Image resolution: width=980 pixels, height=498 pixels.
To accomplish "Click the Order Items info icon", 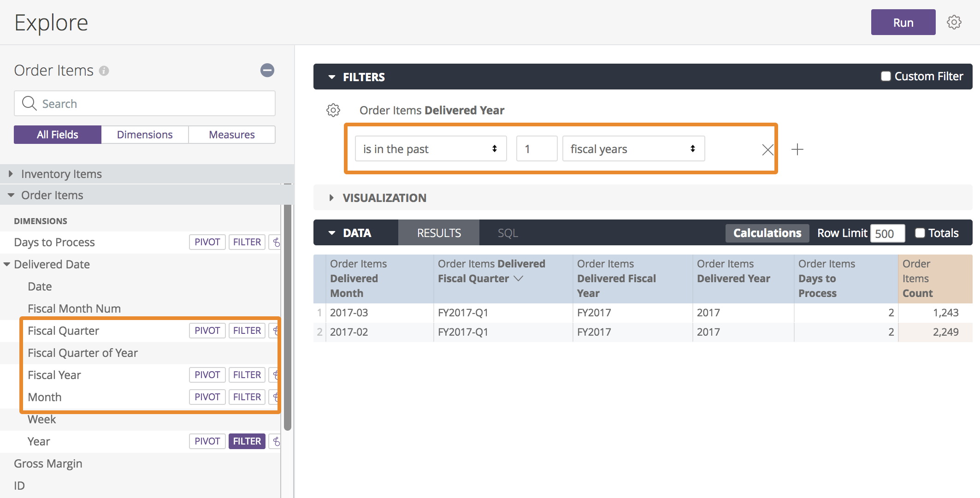I will (104, 71).
